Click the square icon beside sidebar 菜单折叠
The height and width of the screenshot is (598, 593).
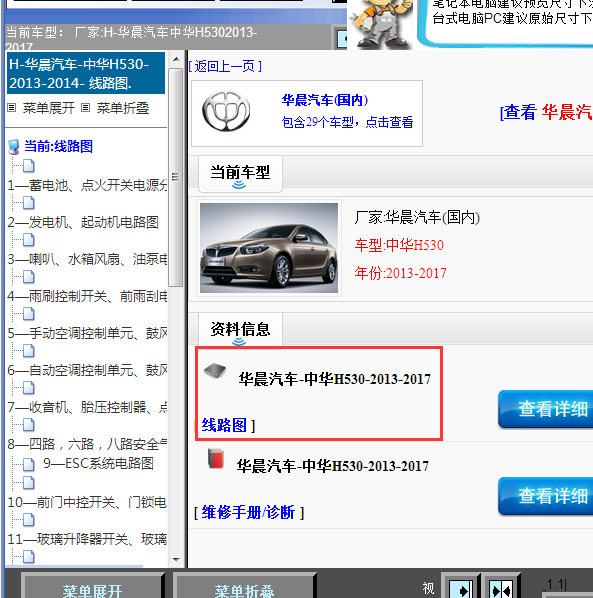86,108
